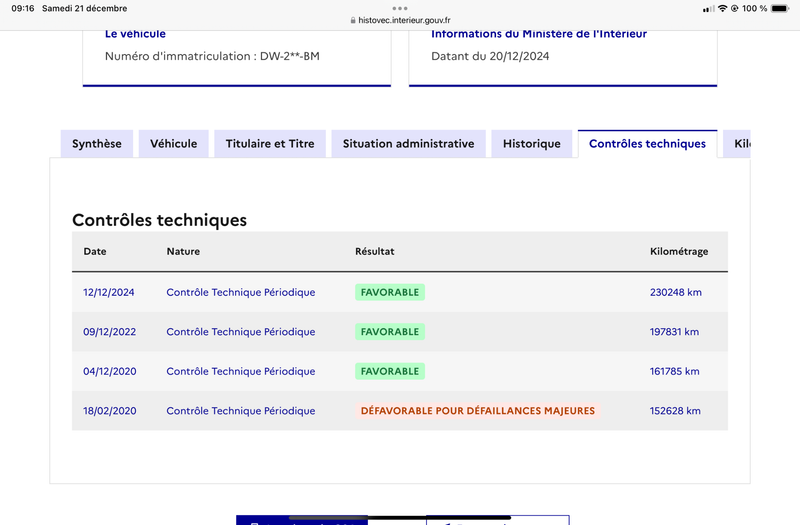800x525 pixels.
Task: Select the Contrôles techniques tab
Action: 647,144
